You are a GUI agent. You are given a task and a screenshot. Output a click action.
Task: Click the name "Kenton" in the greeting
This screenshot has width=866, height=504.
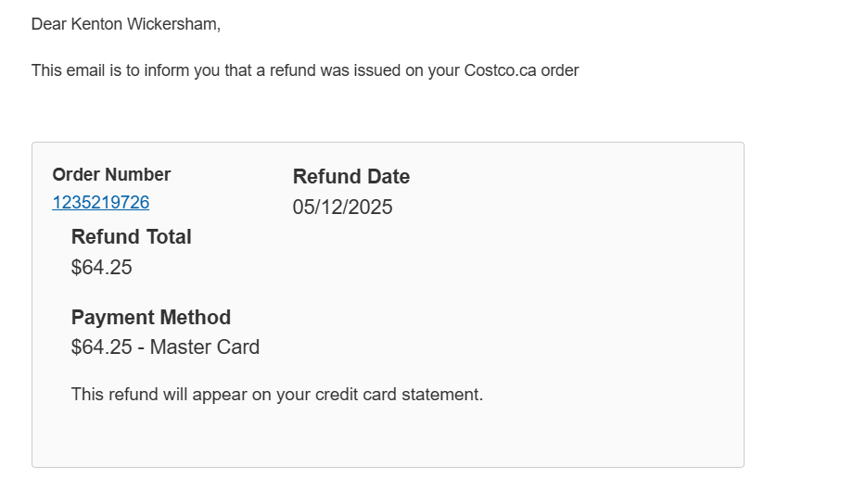point(96,24)
